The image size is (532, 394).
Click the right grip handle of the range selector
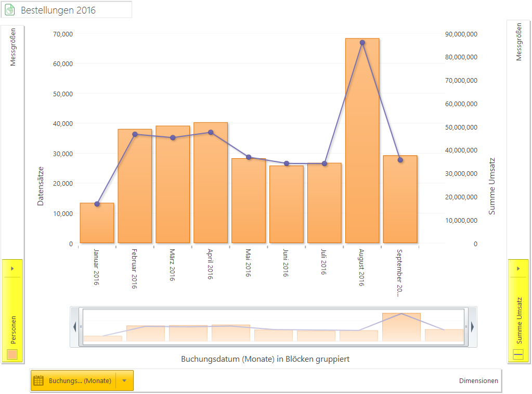[466, 327]
